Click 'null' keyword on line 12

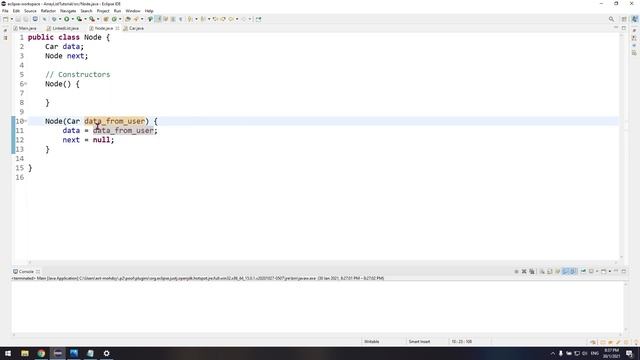(101, 140)
